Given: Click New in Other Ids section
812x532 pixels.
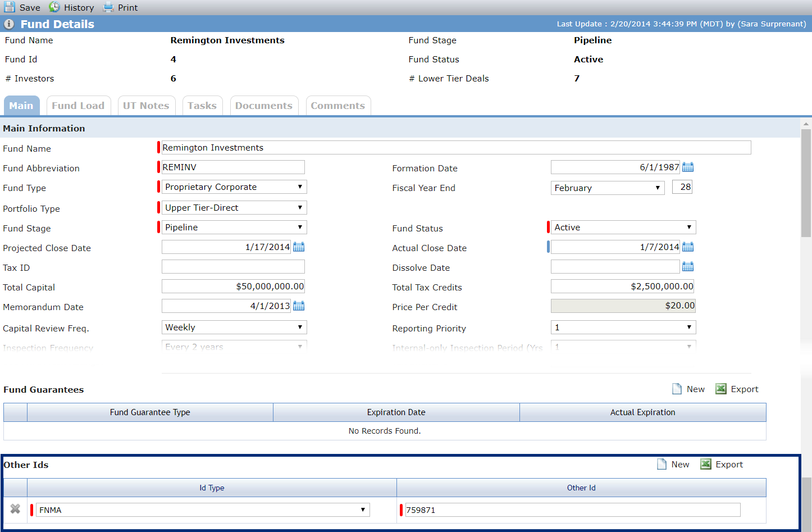Looking at the screenshot, I should pos(681,465).
